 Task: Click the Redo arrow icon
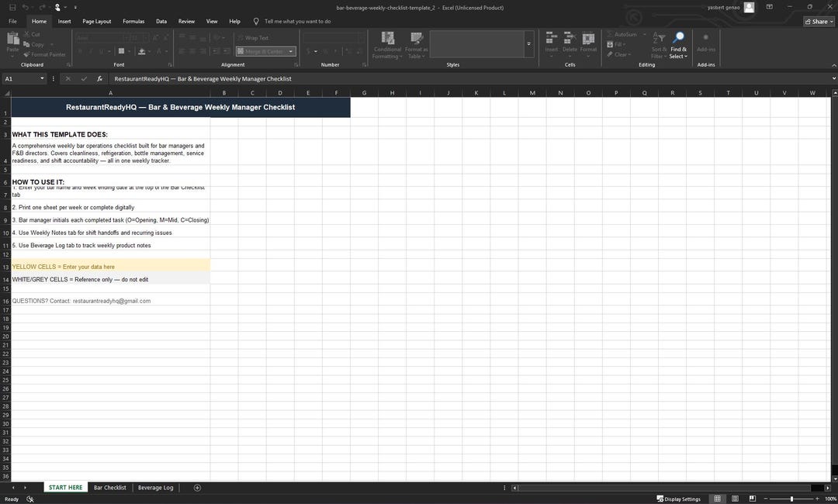pyautogui.click(x=42, y=8)
